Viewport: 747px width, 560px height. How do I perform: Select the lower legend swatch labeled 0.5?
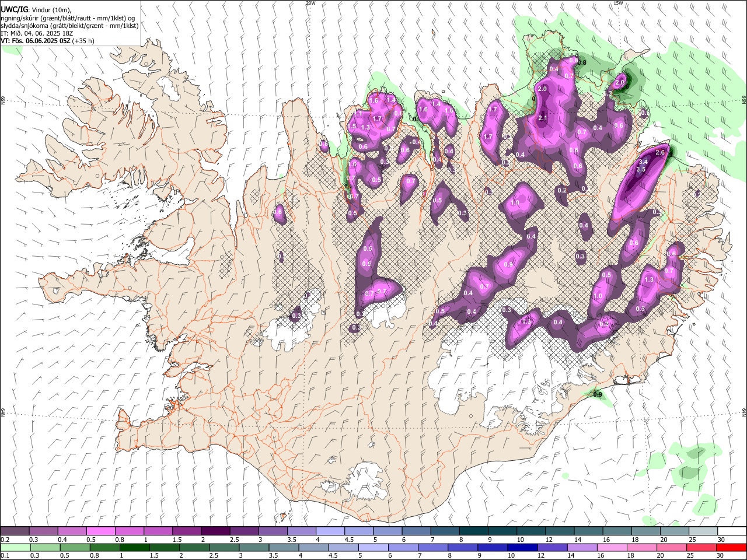tap(75, 548)
